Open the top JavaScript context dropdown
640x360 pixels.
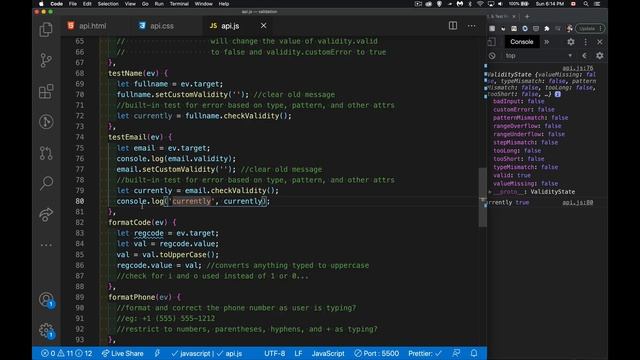pyautogui.click(x=538, y=56)
